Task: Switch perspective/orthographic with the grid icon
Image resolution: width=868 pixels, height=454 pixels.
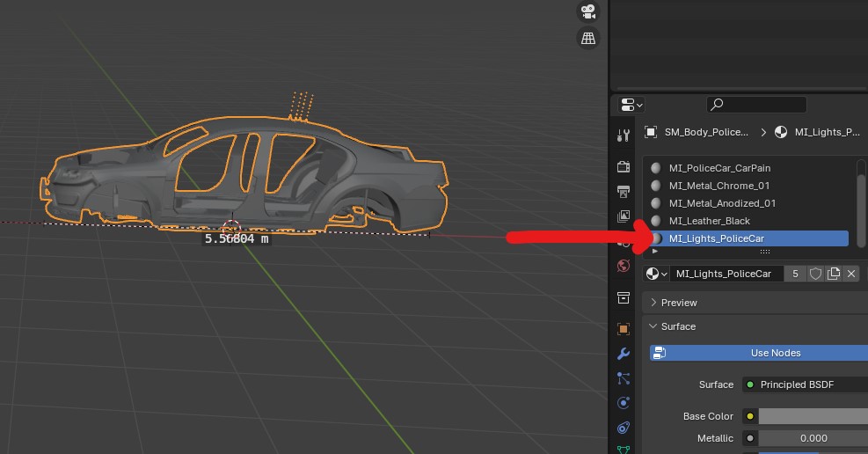Action: point(587,38)
